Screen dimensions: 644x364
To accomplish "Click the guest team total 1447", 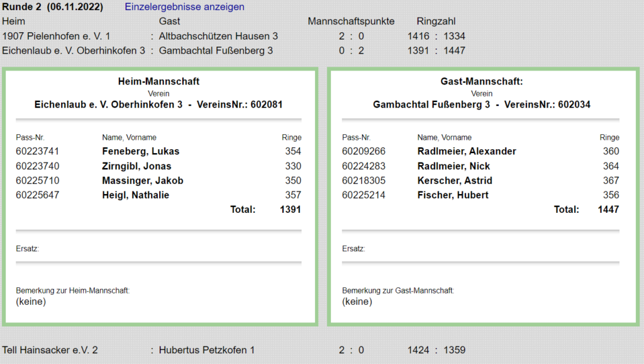I will point(608,209).
